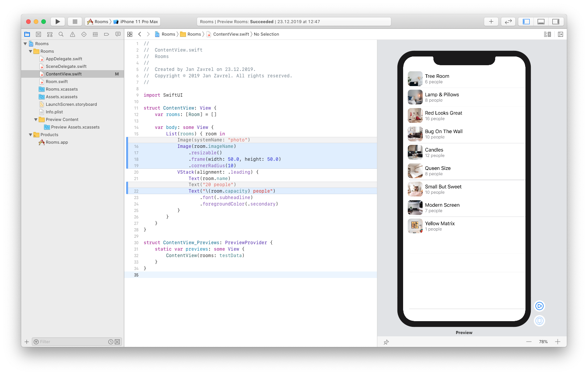Start Live Preview in the canvas
Viewport: 588px width, 375px height.
point(539,306)
